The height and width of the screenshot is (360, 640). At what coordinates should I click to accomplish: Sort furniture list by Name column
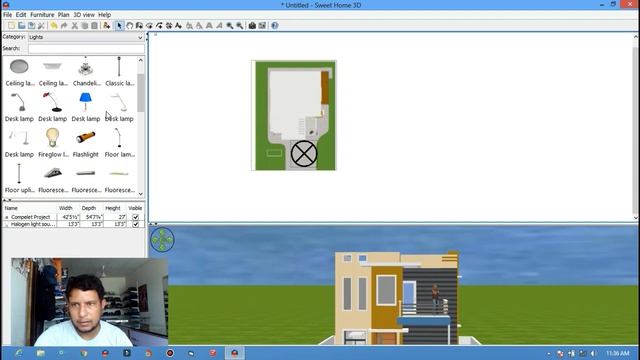29,208
